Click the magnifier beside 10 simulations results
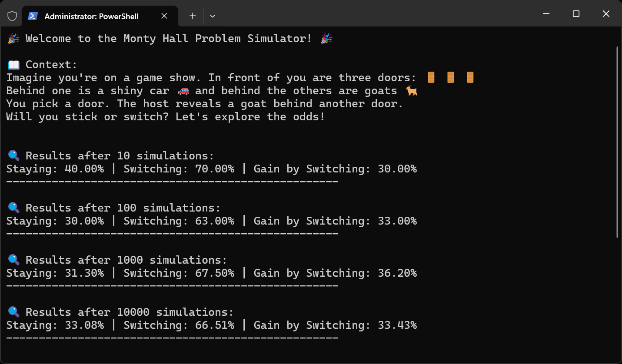 13,156
